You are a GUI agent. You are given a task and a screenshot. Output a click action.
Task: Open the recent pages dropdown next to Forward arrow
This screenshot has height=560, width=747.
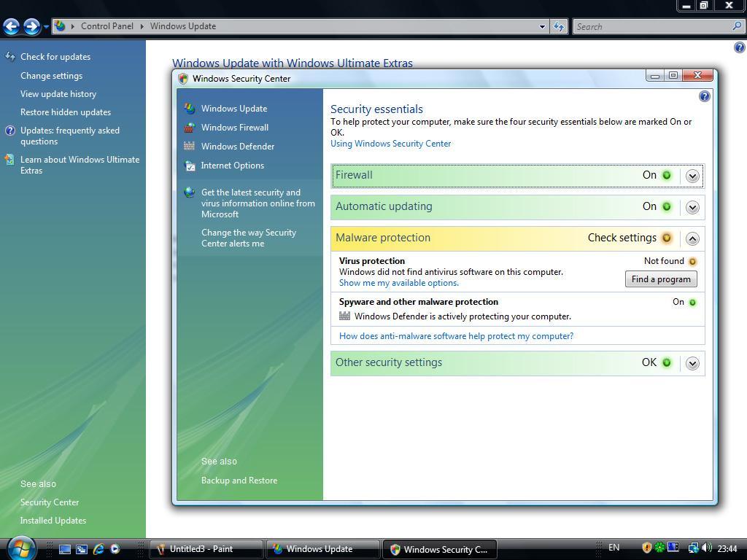[x=46, y=27]
